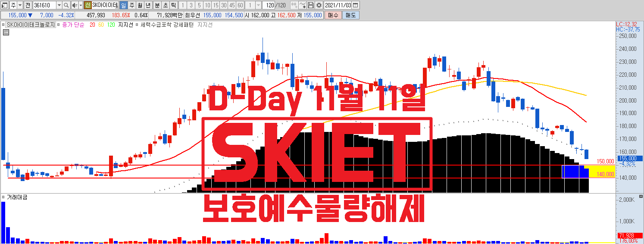Viewport: 644px width, 244px height.
Task: Click the 20 moving average legend
Action: coord(92,25)
